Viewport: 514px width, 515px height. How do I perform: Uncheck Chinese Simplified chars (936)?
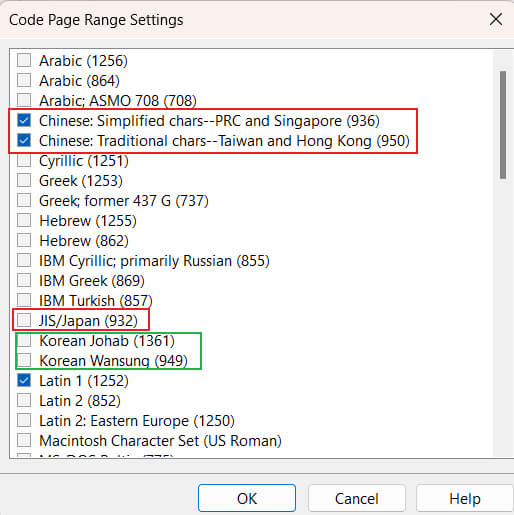click(24, 121)
